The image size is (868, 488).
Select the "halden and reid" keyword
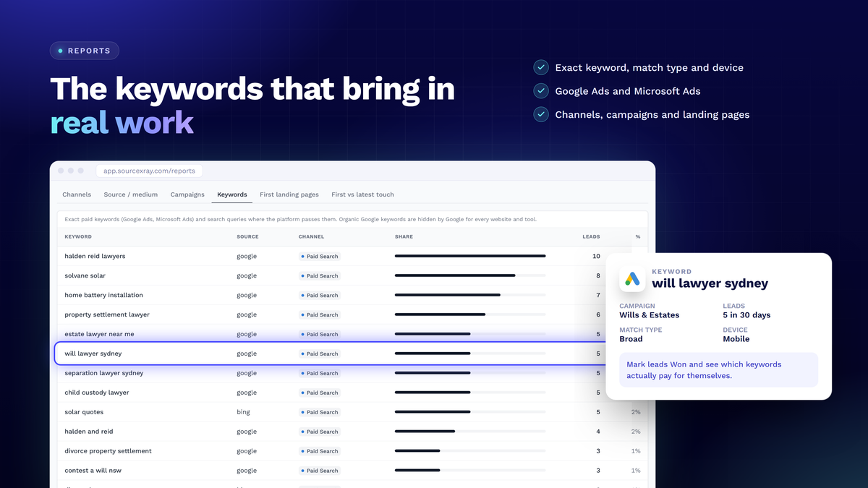[88, 432]
